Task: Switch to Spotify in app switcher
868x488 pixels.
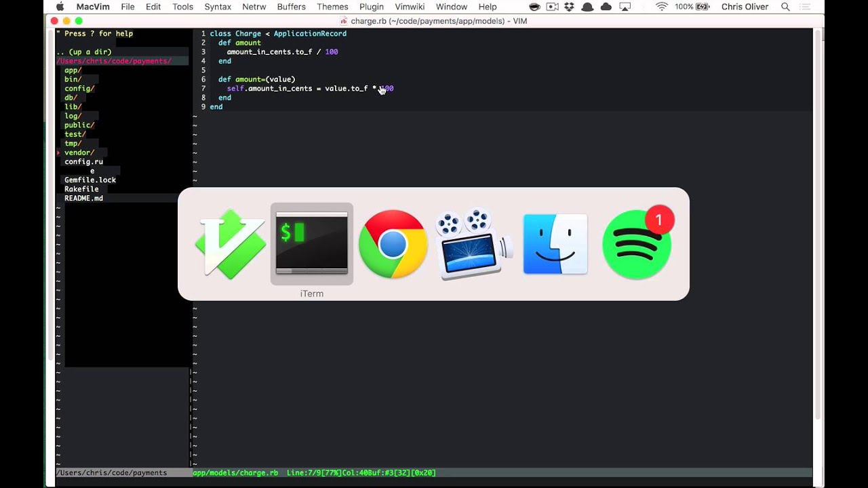Action: 637,243
